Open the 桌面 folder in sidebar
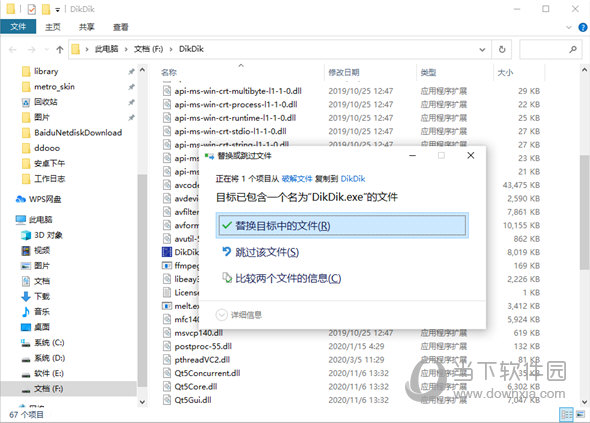Screen dimensions: 590x423 click(x=42, y=327)
